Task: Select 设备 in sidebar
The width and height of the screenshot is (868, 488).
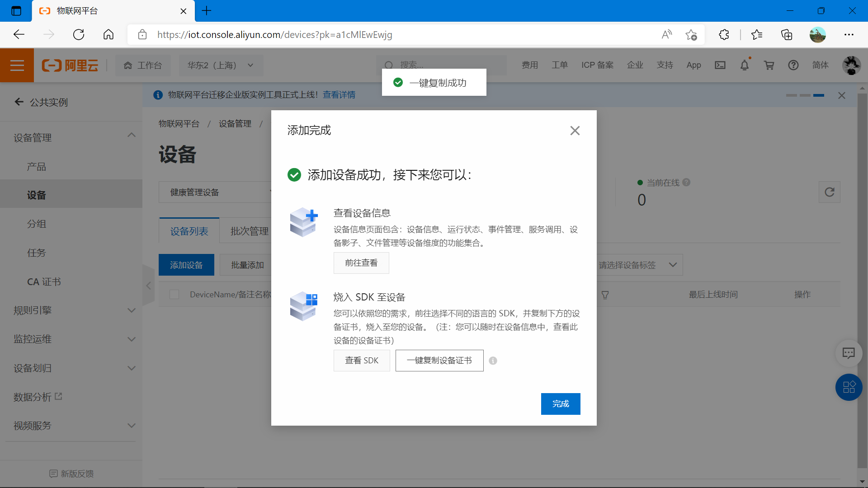Action: tap(71, 195)
